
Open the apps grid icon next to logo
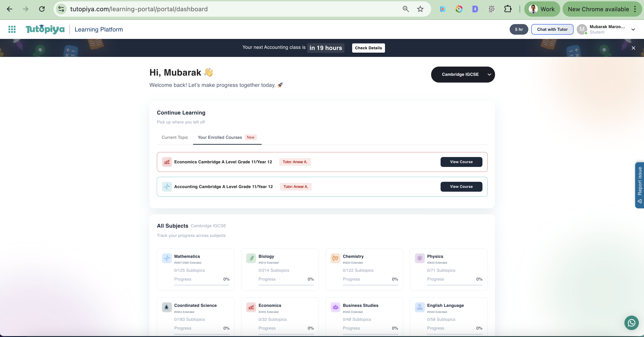12,29
